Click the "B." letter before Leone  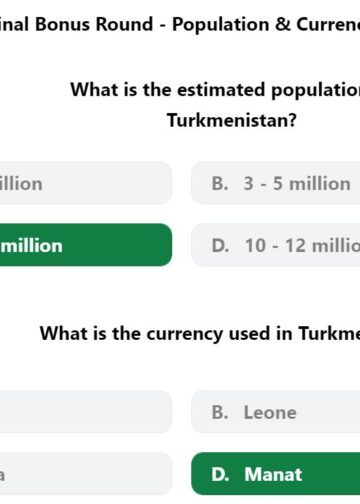click(220, 412)
